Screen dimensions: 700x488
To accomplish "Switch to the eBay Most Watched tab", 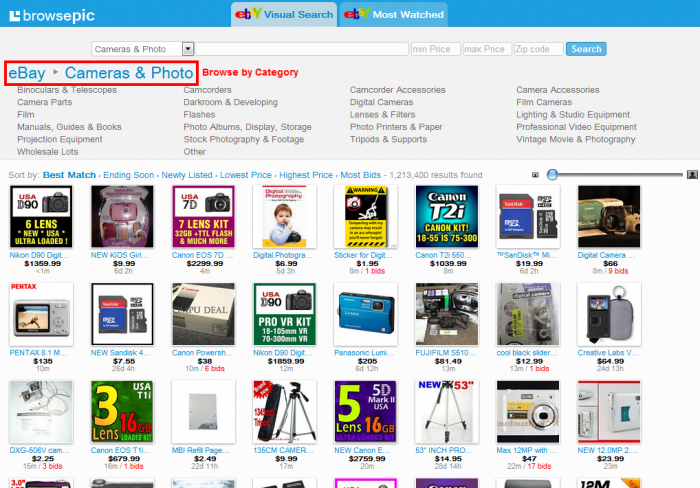I will 394,14.
